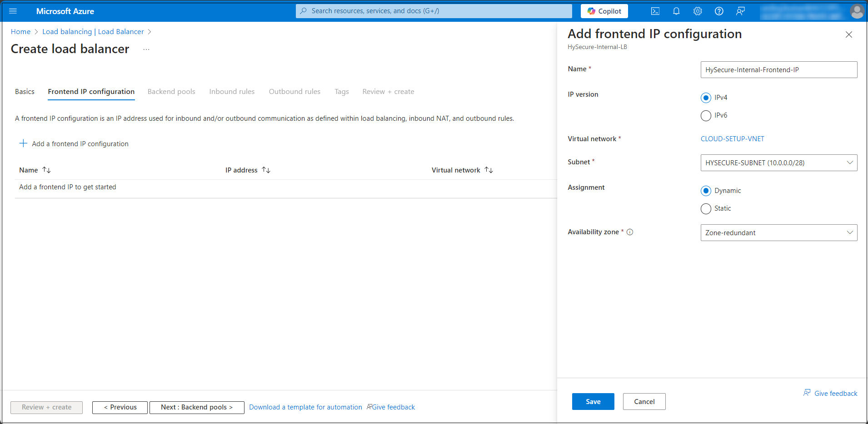
Task: Click the Availability zone info icon
Action: (630, 232)
